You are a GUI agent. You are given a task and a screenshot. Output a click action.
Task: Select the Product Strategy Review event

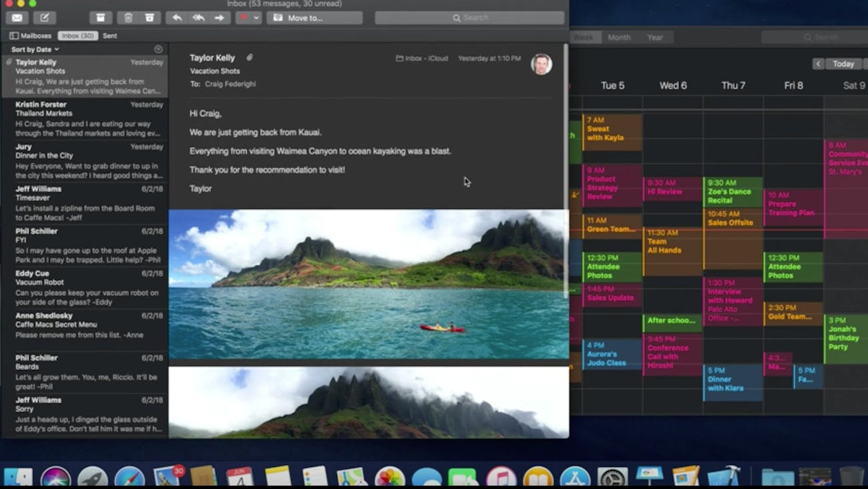tap(612, 186)
